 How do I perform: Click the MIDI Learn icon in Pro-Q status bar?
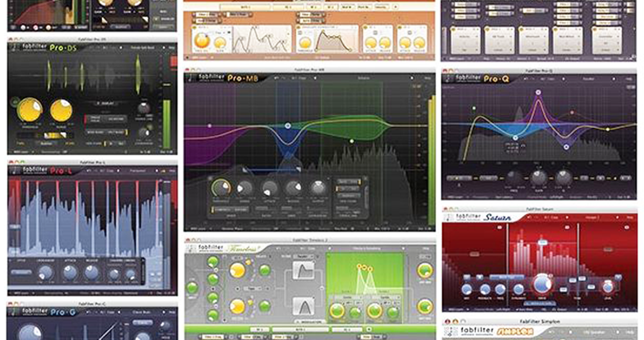click(454, 196)
